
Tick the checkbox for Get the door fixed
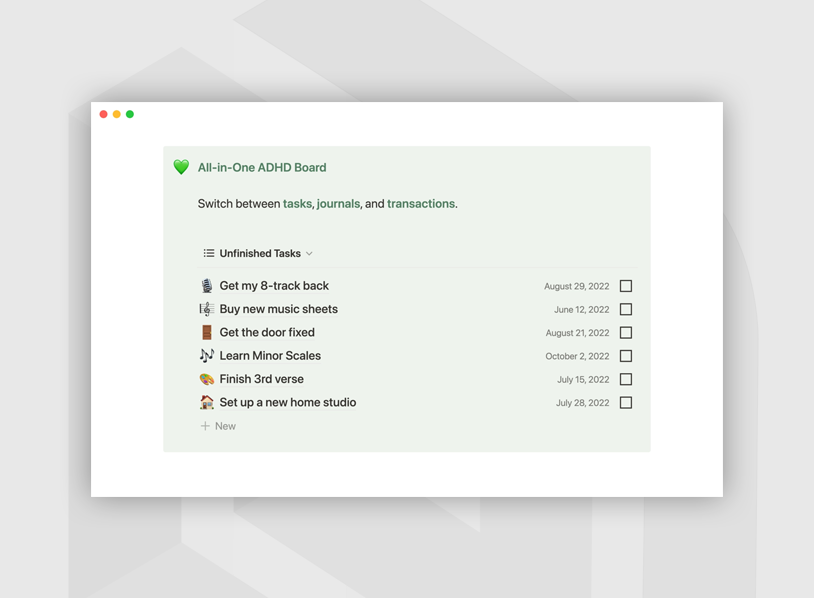626,333
